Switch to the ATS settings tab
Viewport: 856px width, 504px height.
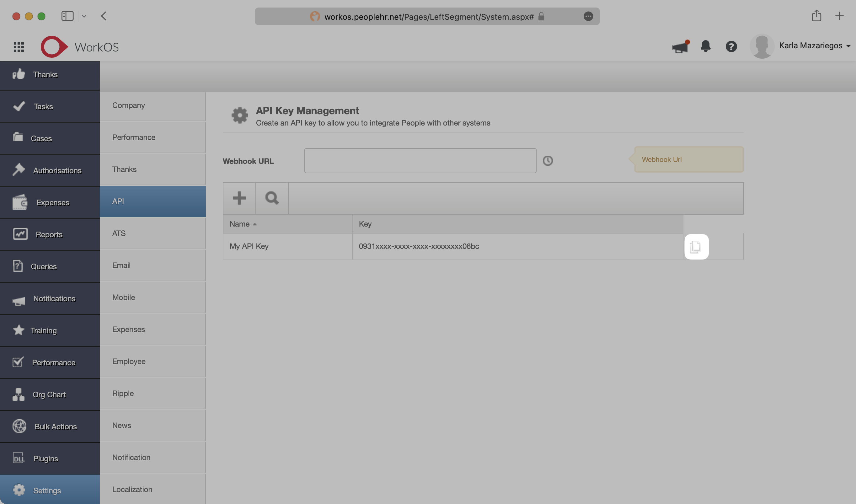[x=119, y=233]
